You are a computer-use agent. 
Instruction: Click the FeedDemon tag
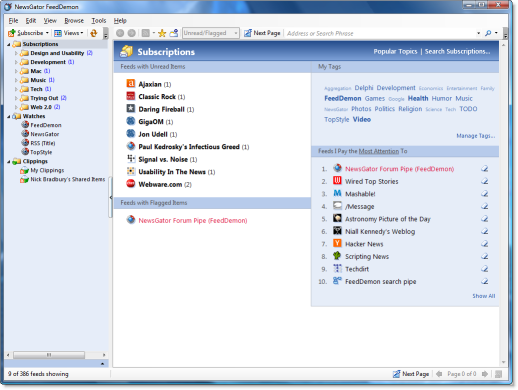point(343,98)
